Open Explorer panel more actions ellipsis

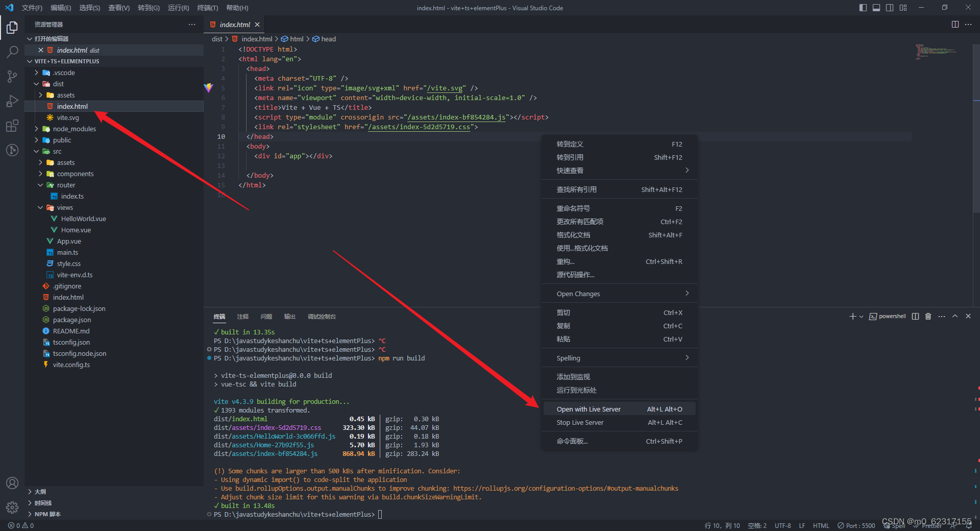[x=192, y=25]
